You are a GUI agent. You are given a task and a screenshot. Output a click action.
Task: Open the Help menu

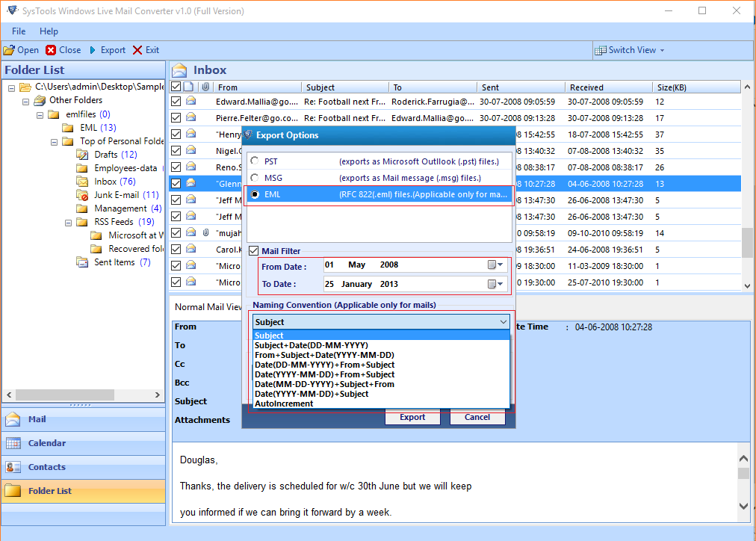[x=49, y=31]
